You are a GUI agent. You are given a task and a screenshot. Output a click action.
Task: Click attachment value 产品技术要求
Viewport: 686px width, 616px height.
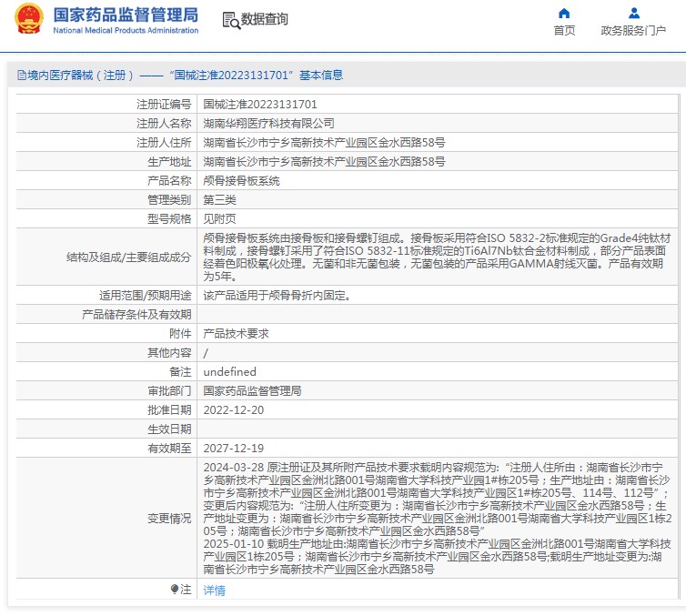point(236,333)
